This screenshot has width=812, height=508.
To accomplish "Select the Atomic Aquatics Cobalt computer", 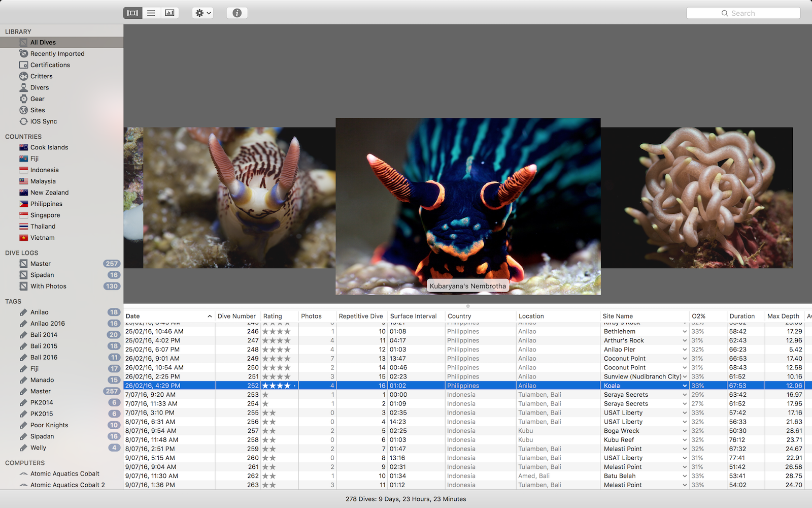I will pyautogui.click(x=64, y=473).
